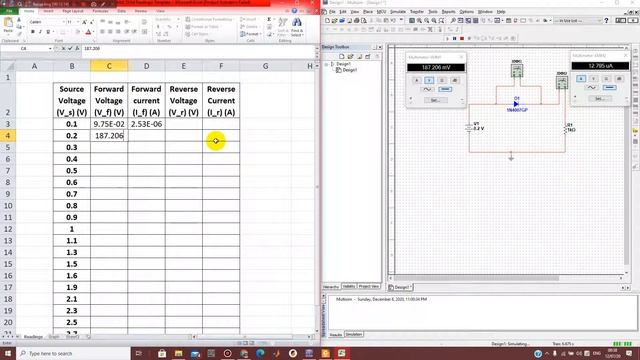
Task: Open Multisim Place menu
Action: [368, 12]
